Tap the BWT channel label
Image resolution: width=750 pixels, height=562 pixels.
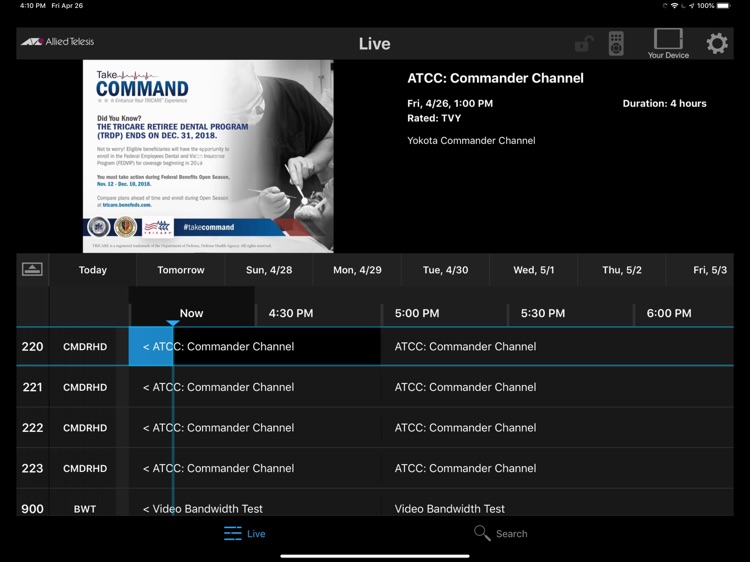[x=85, y=509]
